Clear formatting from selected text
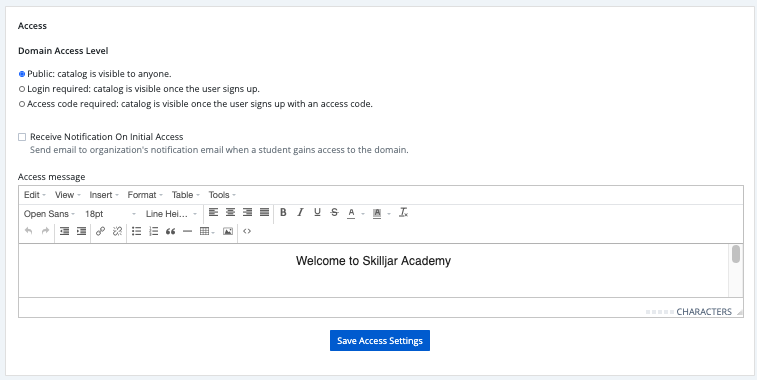The height and width of the screenshot is (380, 757). tap(404, 212)
